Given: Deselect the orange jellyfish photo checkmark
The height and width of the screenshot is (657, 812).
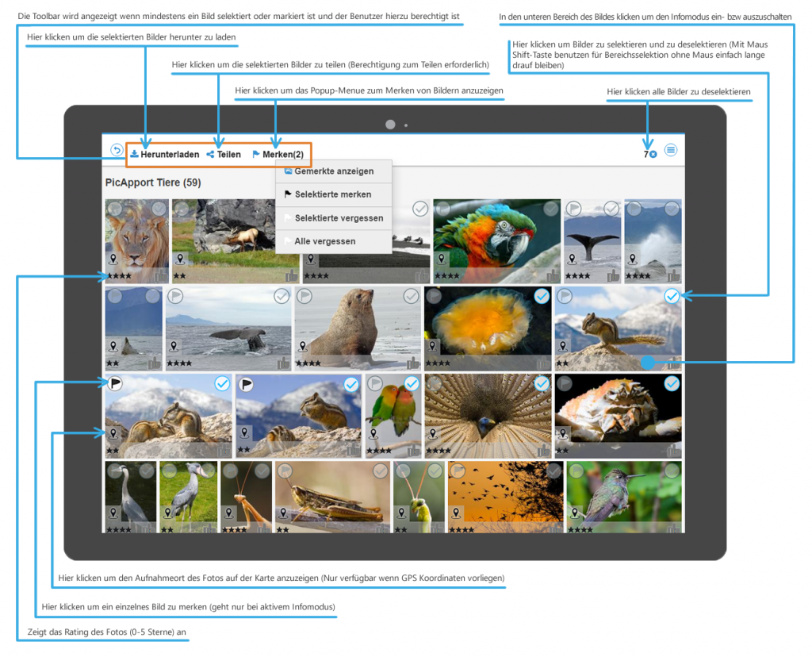Looking at the screenshot, I should pos(542,296).
